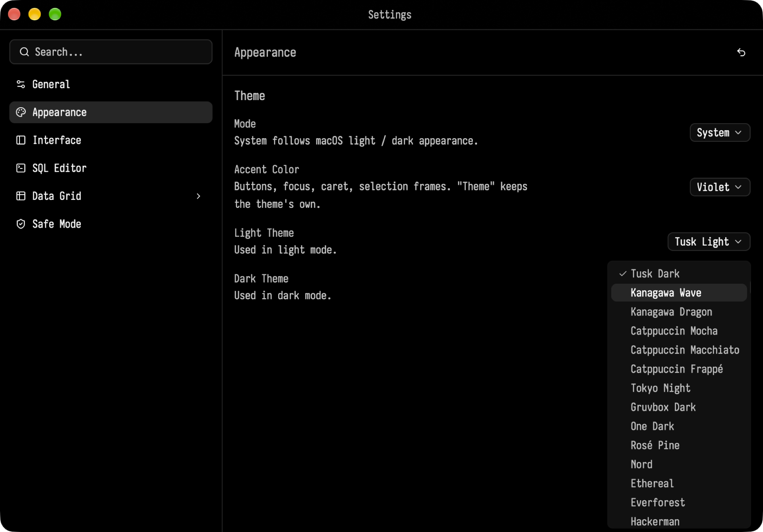The image size is (763, 532).
Task: Pick Everforest theme option
Action: 679,503
